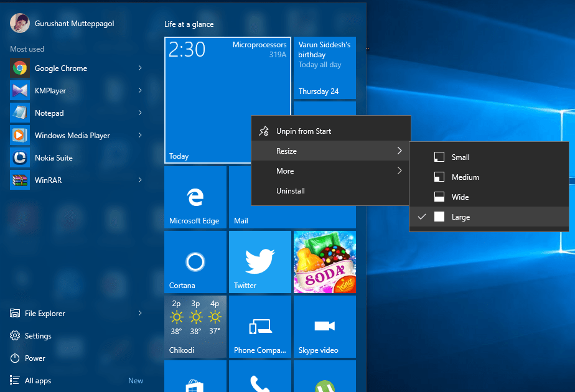Expand the More submenu arrow
The image size is (575, 392).
pos(400,170)
